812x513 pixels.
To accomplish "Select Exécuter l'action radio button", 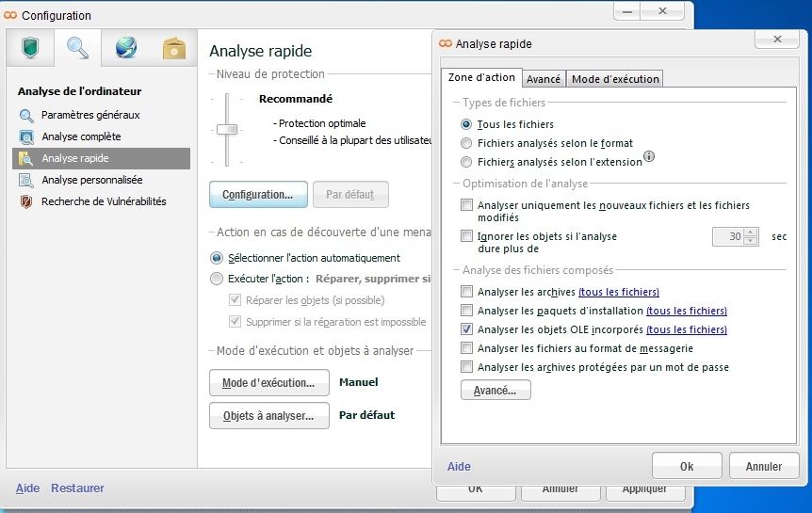I will 217,279.
